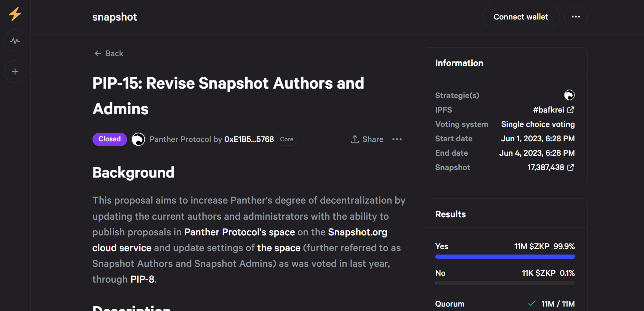This screenshot has height=311, width=644.
Task: Click the No 11K $ZKP 0.1% value
Action: click(x=548, y=273)
